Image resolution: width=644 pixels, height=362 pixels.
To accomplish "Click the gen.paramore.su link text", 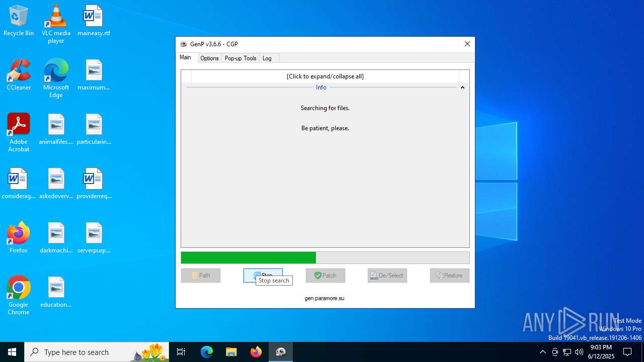I will coord(325,298).
